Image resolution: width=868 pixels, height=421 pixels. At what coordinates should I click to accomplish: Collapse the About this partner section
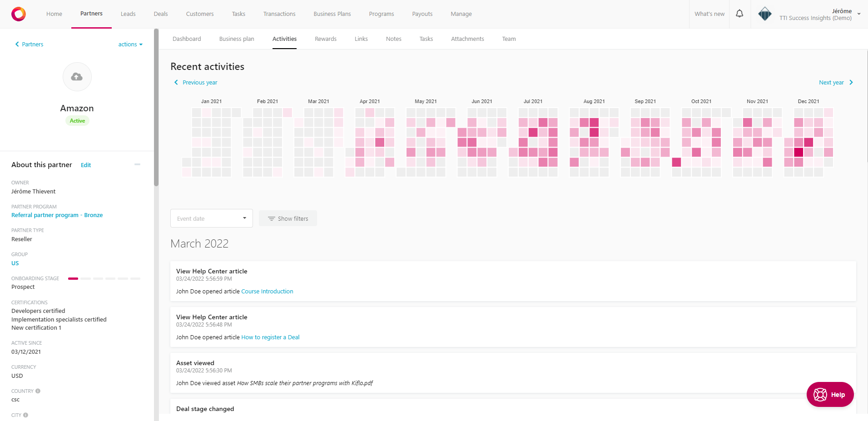click(x=137, y=164)
